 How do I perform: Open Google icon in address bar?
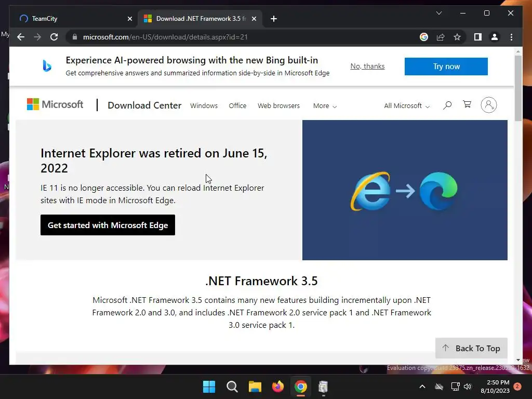pyautogui.click(x=424, y=37)
